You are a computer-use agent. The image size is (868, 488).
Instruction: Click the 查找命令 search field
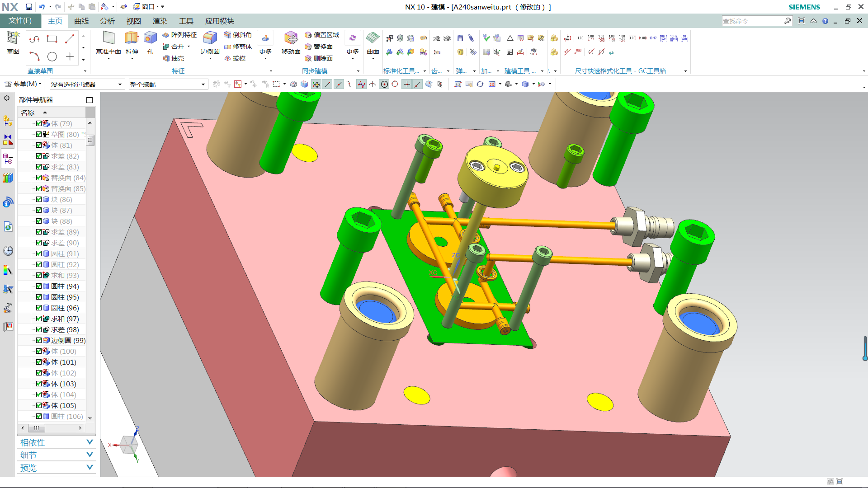pos(753,21)
